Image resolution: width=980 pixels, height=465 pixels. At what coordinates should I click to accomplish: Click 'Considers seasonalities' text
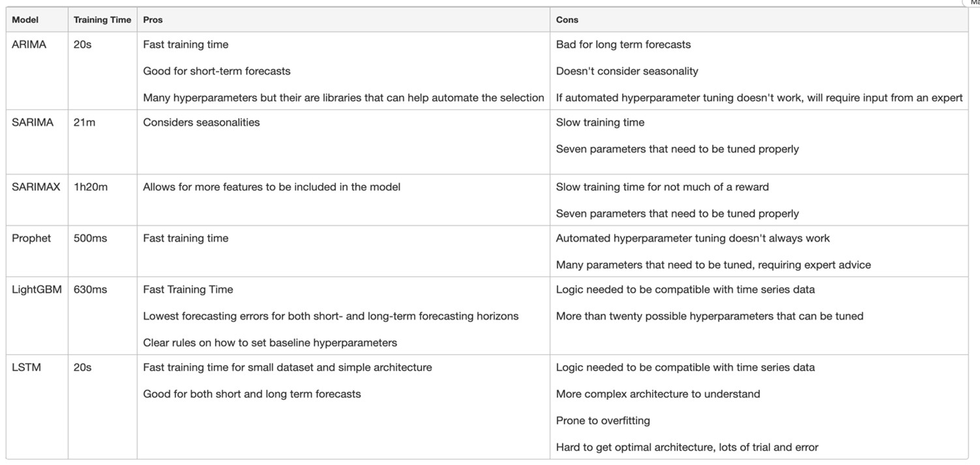tap(201, 123)
